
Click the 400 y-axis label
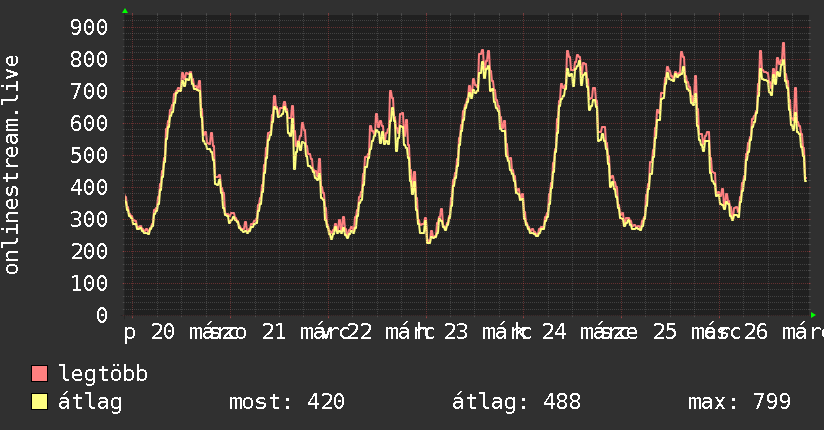click(x=89, y=188)
